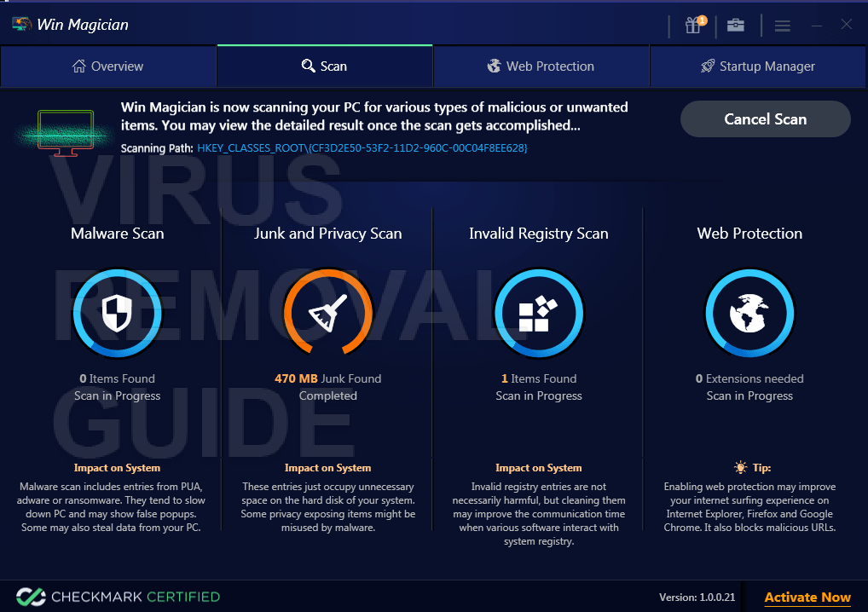Click the Win Magician logo icon

[21, 25]
